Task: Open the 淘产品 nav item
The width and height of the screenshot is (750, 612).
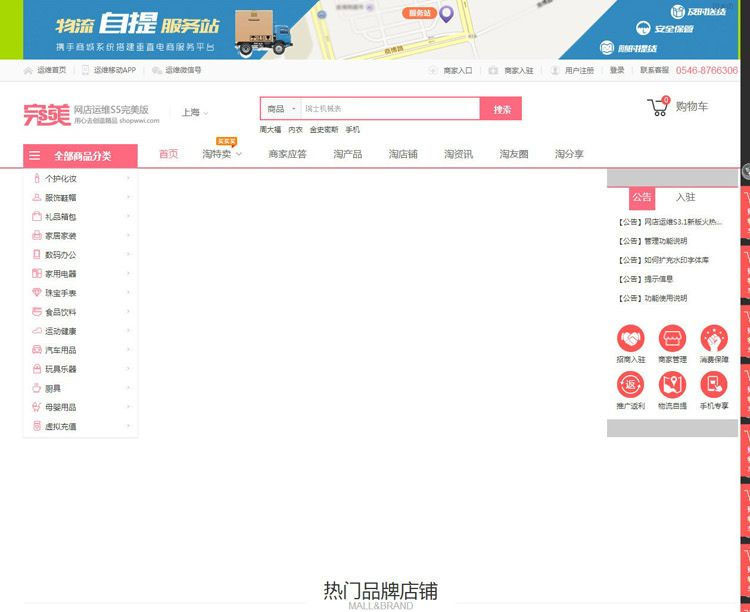Action: [x=348, y=154]
